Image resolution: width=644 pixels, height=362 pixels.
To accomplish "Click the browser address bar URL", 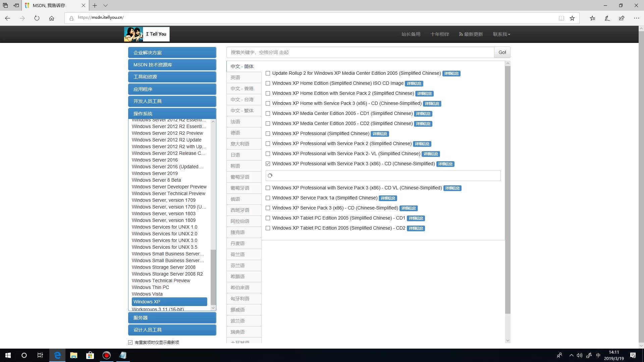I will [101, 17].
